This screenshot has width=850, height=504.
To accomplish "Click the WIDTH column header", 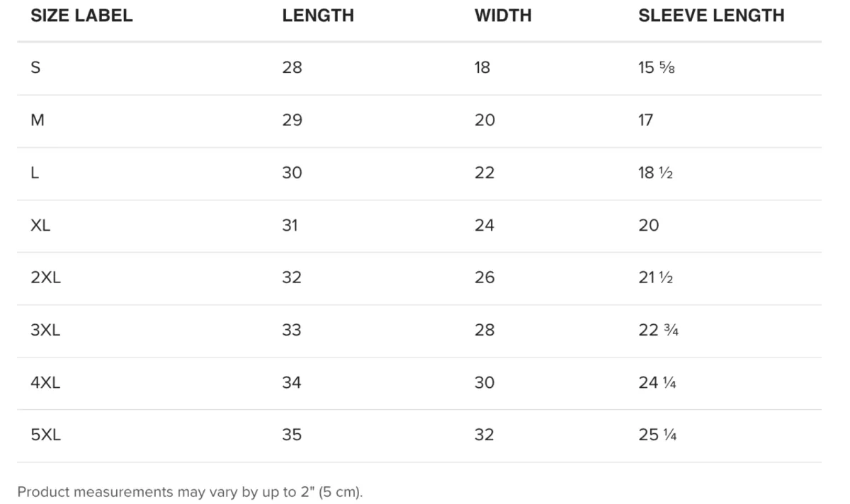I will click(x=503, y=16).
